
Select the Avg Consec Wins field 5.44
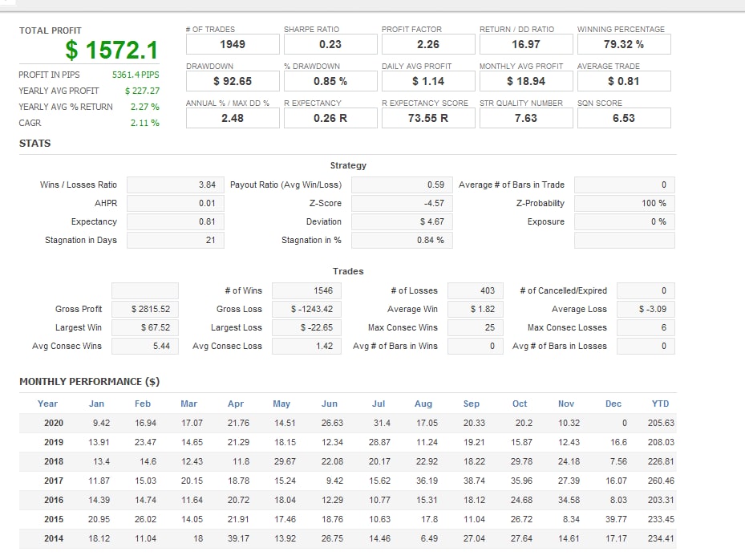click(x=145, y=347)
